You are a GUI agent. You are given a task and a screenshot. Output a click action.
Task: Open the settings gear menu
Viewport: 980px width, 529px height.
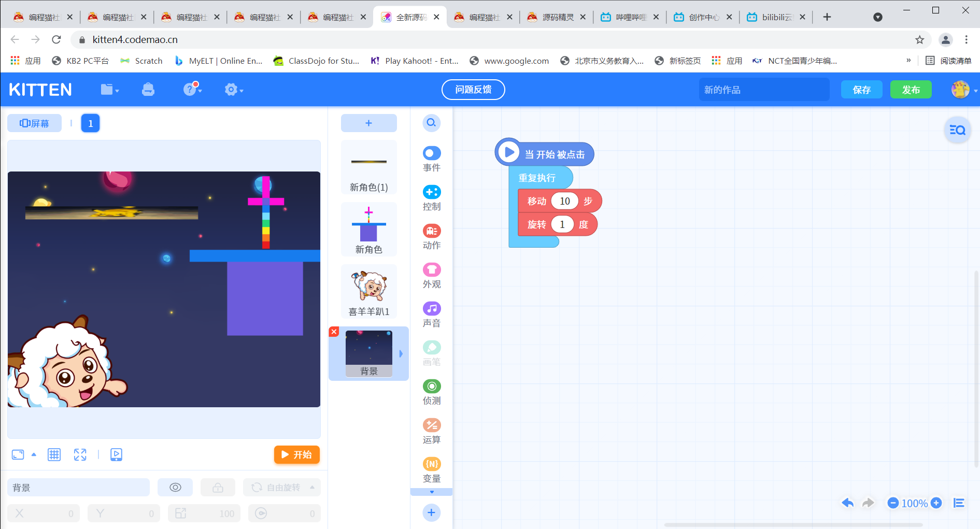coord(234,90)
